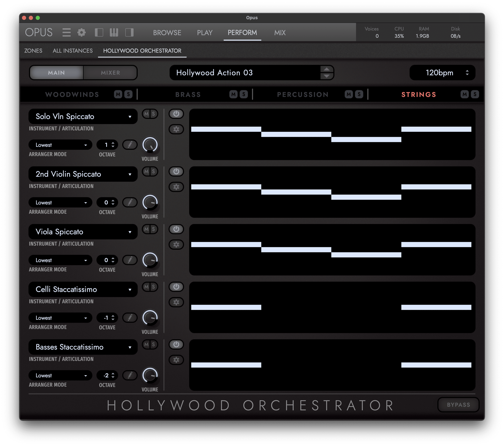Mute the Viola Spiccato instrument
Image resolution: width=504 pixels, height=446 pixels.
pos(146,229)
